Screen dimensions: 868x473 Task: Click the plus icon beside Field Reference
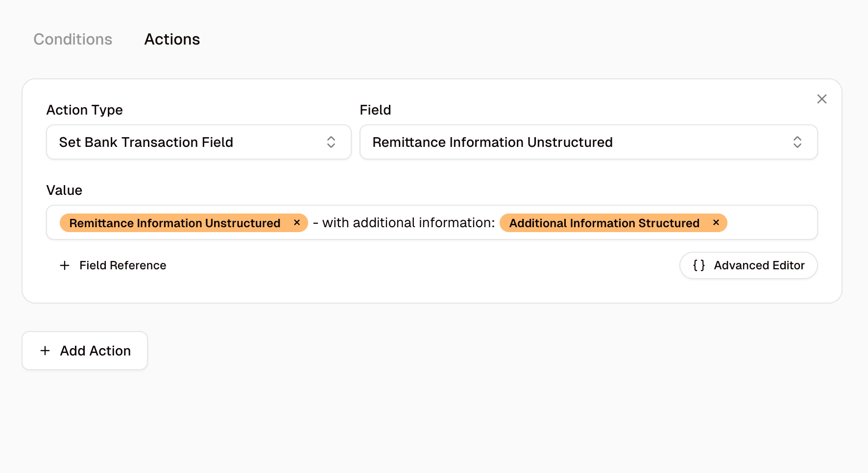[65, 265]
